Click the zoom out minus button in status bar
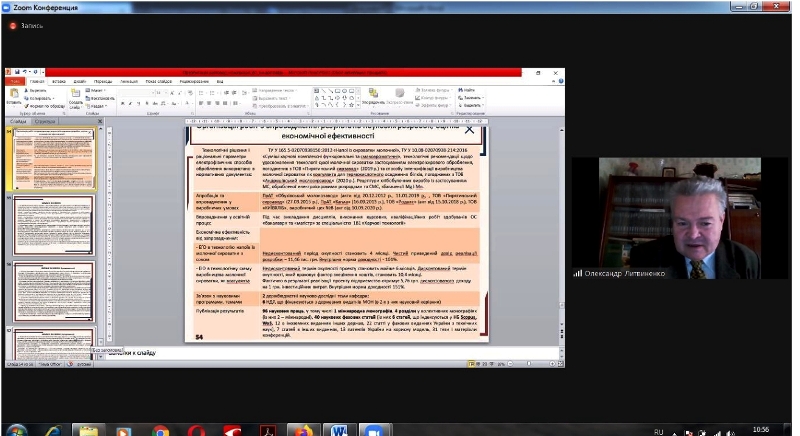This screenshot has height=436, width=800. 510,364
